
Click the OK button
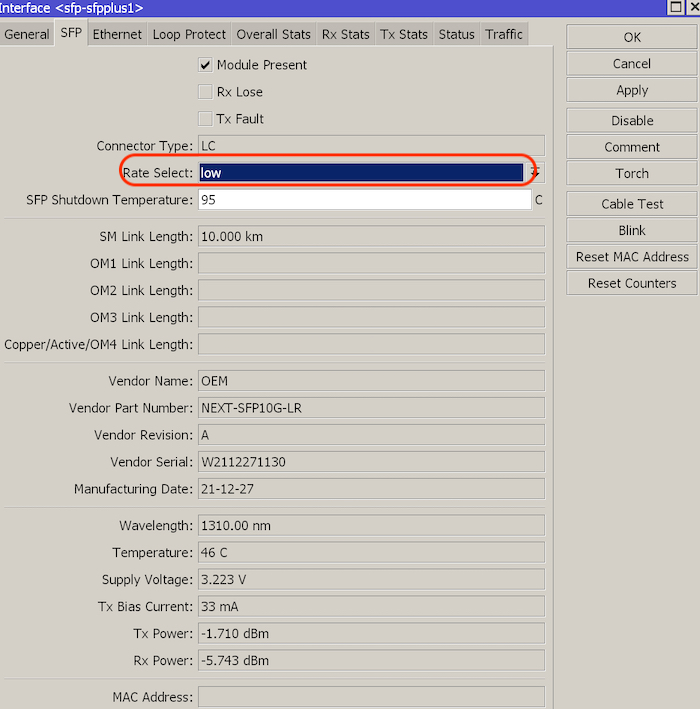(x=632, y=37)
